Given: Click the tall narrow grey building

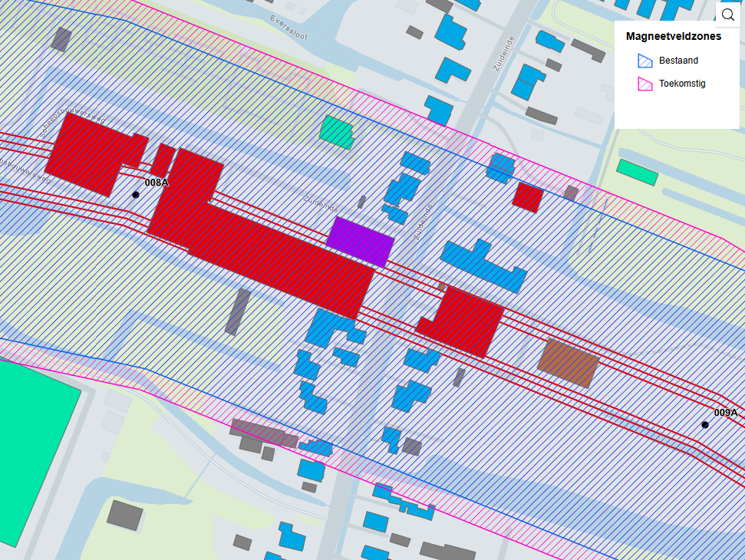Looking at the screenshot, I should (238, 311).
